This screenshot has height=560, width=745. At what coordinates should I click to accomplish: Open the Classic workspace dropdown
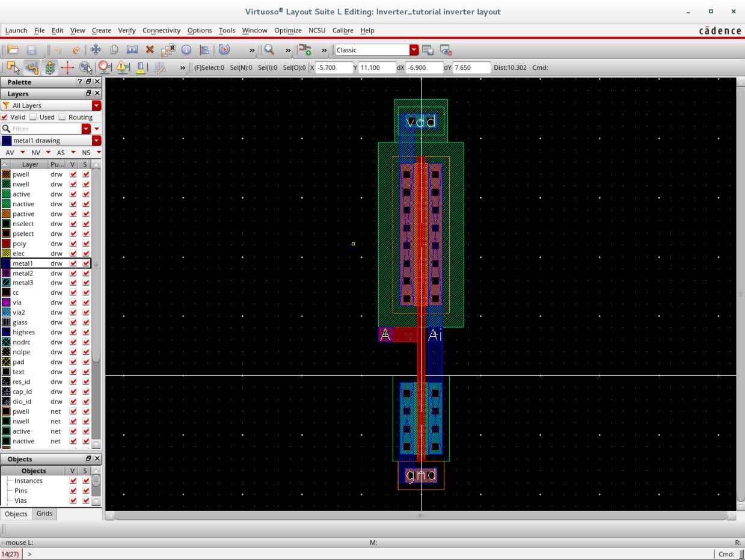[414, 50]
